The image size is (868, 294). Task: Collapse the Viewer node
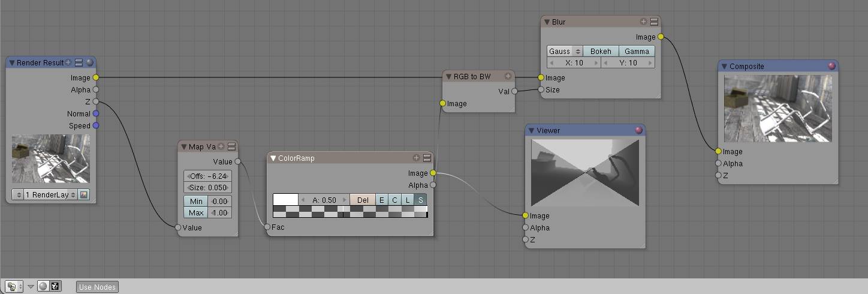[532, 130]
